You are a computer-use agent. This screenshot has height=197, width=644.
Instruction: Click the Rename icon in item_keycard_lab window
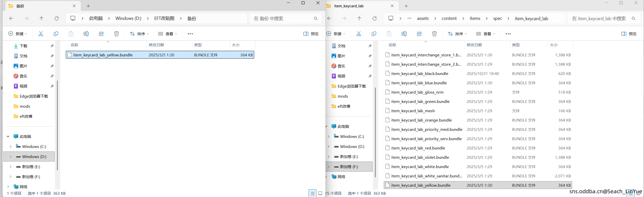pos(404,34)
